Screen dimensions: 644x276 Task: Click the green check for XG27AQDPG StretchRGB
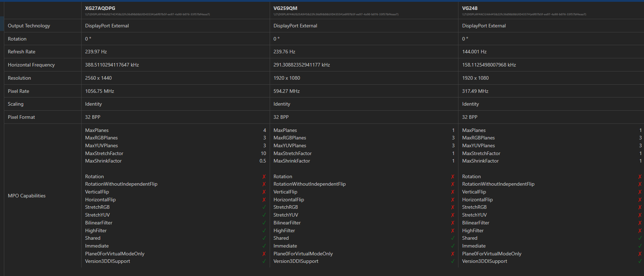264,207
